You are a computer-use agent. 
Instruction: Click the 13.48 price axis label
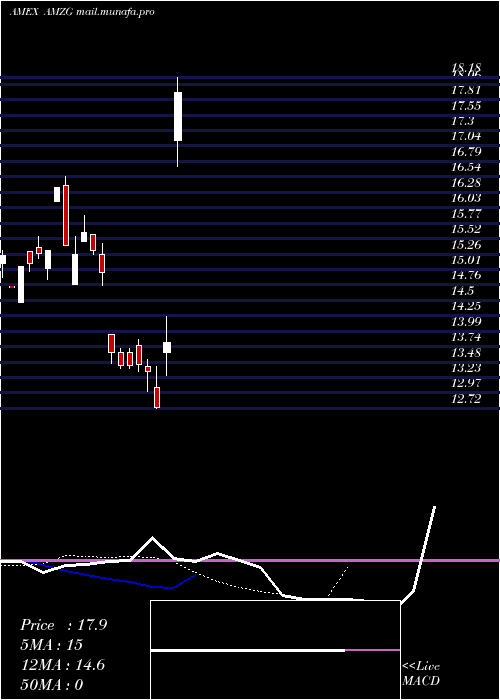click(x=466, y=353)
